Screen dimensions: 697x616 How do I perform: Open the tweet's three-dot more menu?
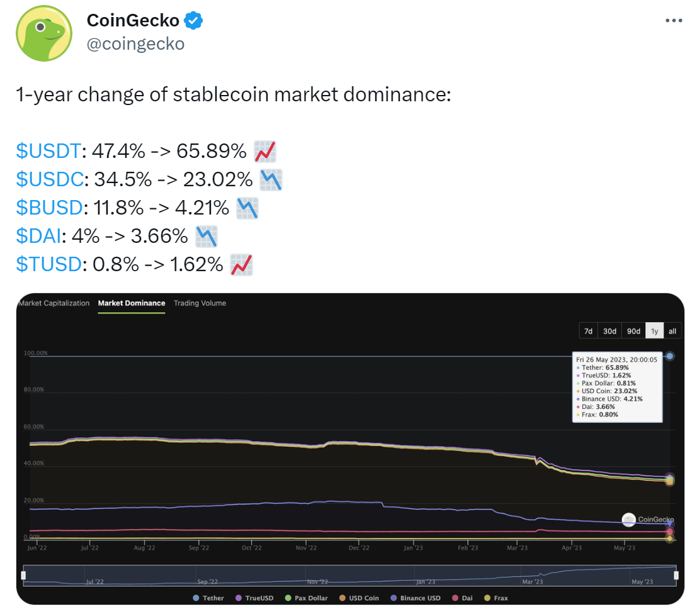(x=674, y=20)
